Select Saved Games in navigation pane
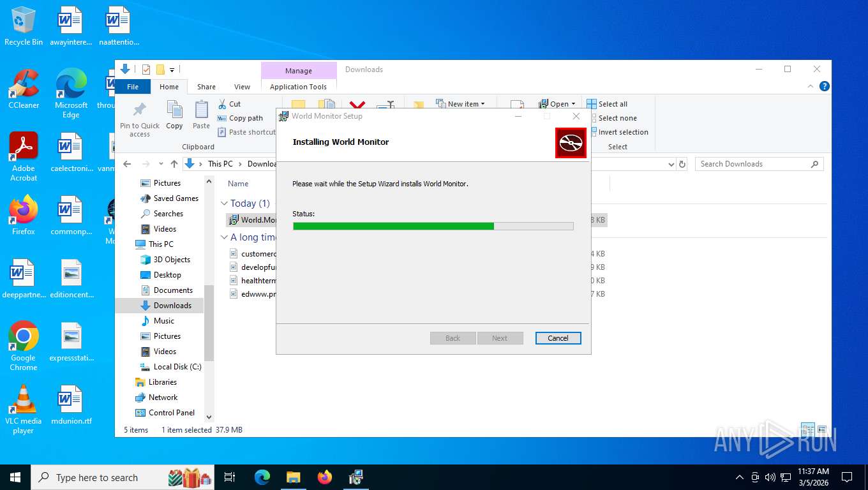This screenshot has width=868, height=490. coord(169,198)
